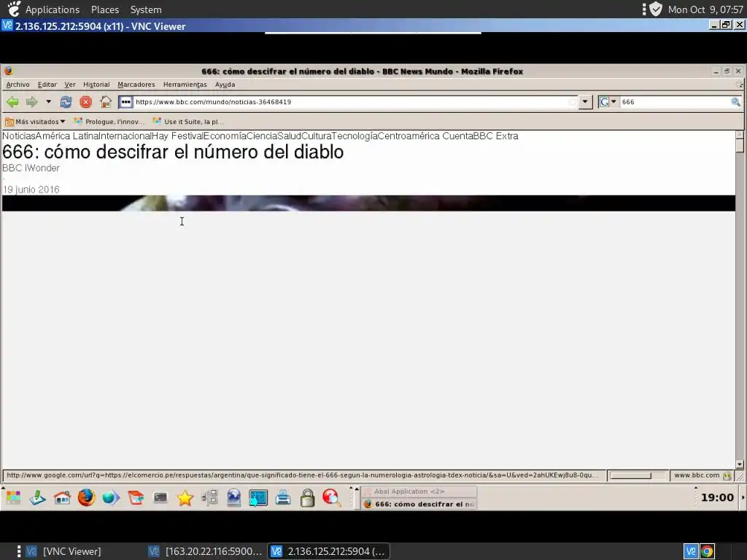The height and width of the screenshot is (560, 747).
Task: Follow the Tecnología navigation link
Action: [355, 136]
